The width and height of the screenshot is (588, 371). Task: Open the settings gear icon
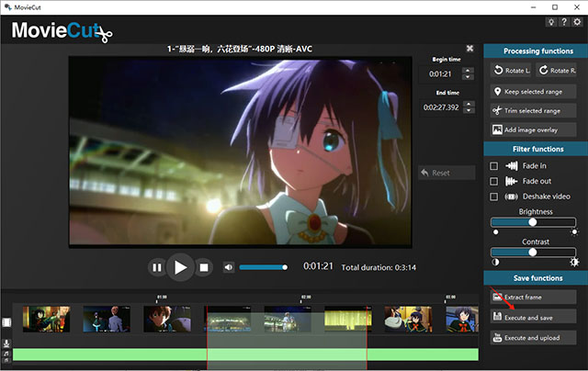[576, 21]
